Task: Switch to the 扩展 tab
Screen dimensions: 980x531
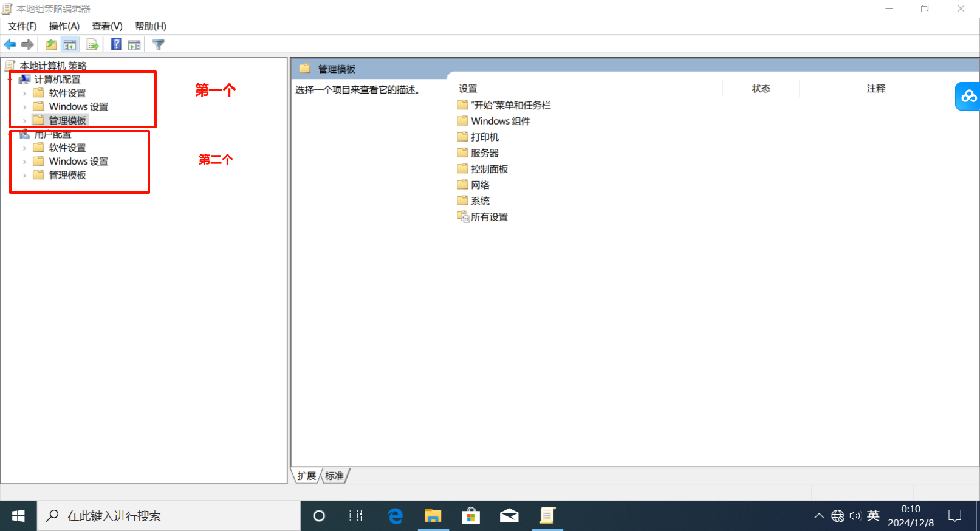Action: pyautogui.click(x=307, y=476)
